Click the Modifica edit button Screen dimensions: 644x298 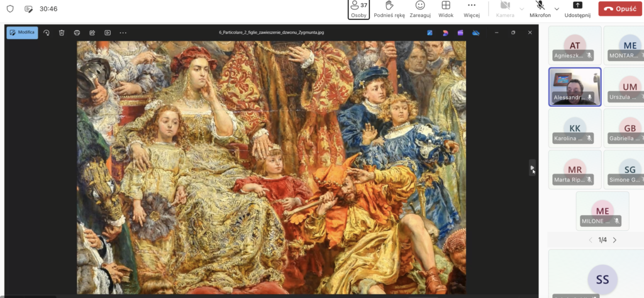22,33
